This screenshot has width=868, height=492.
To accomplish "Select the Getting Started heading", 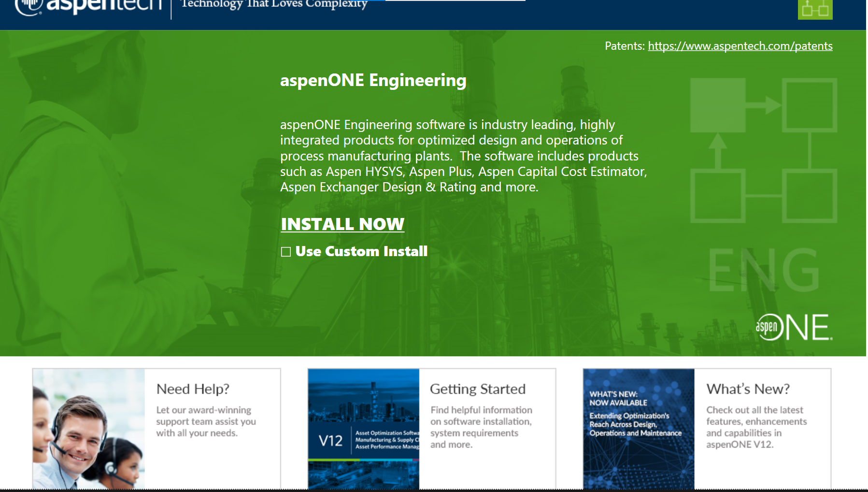I will pos(477,389).
